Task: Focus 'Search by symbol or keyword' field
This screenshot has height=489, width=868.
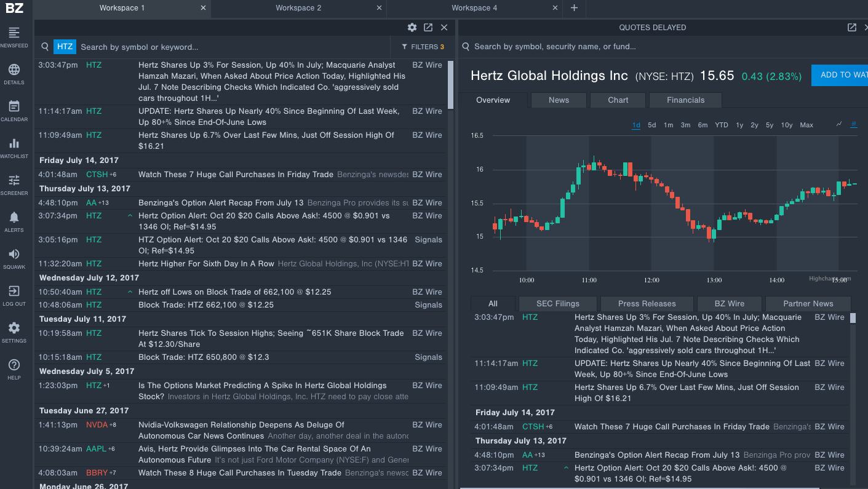Action: (x=234, y=47)
